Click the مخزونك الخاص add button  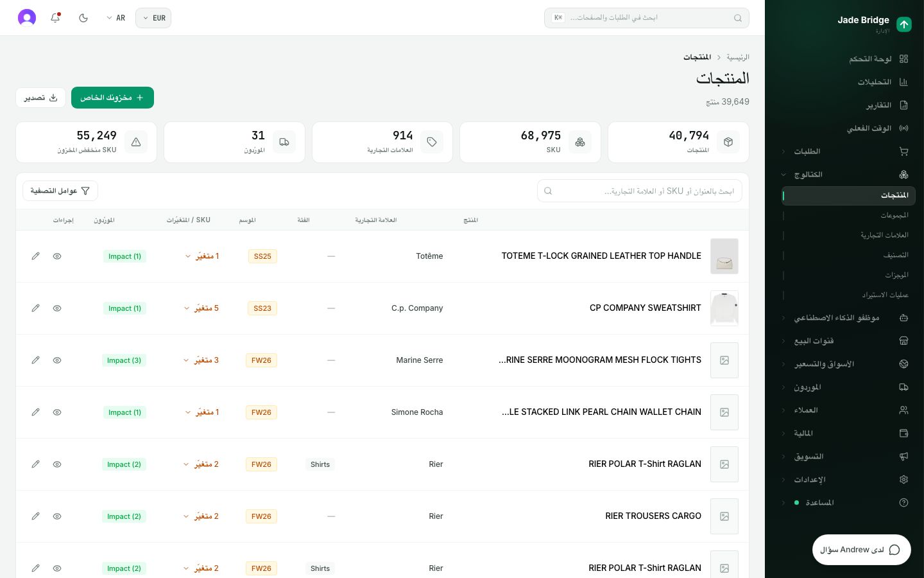pyautogui.click(x=112, y=98)
